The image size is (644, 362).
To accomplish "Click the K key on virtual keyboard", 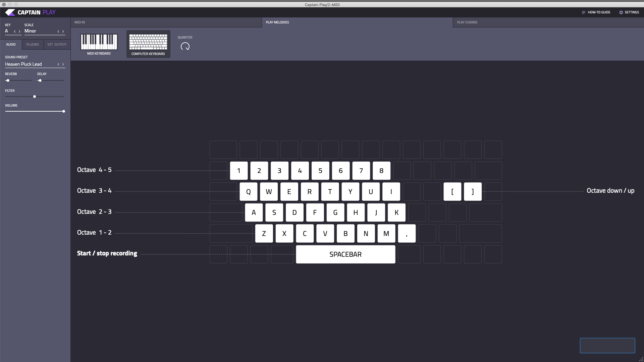I will [396, 213].
